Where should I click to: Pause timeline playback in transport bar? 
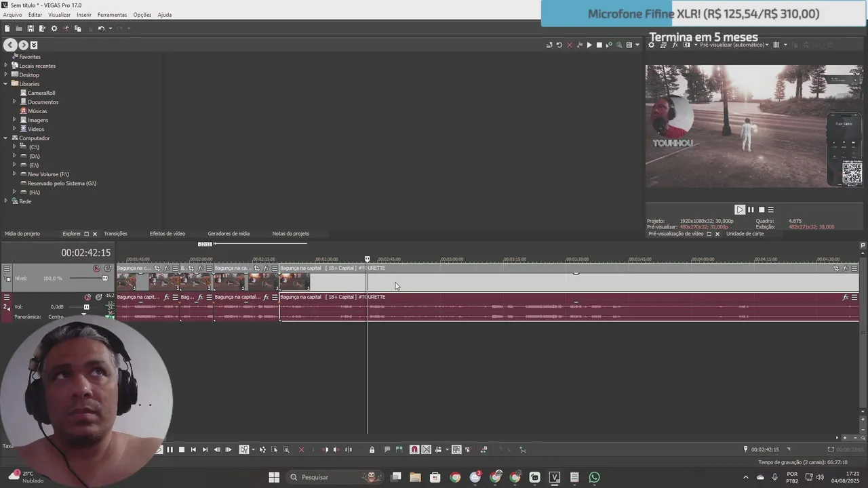(170, 449)
